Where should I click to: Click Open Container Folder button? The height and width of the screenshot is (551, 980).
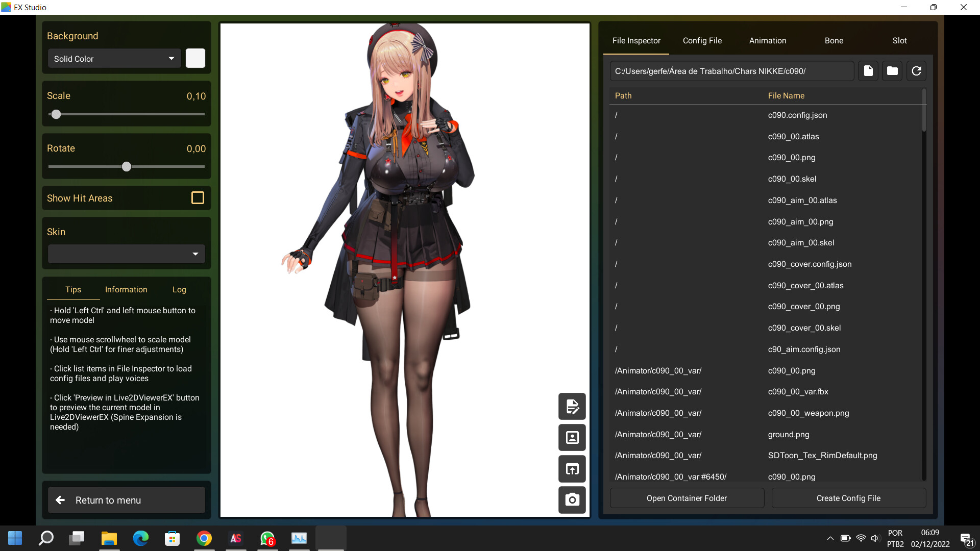687,498
